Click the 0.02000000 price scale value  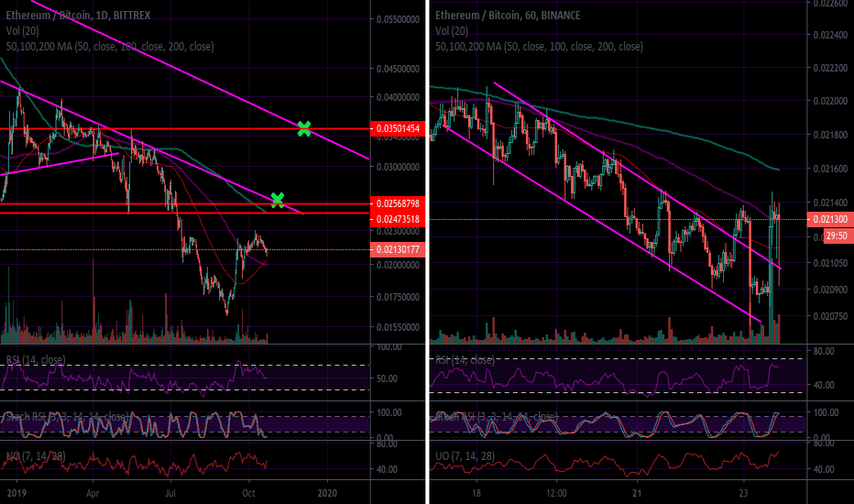tap(398, 265)
